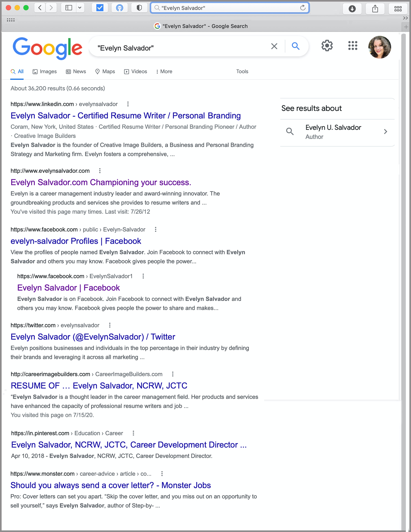Expand the Evelyn U. Salvador chevron arrow

tap(385, 132)
